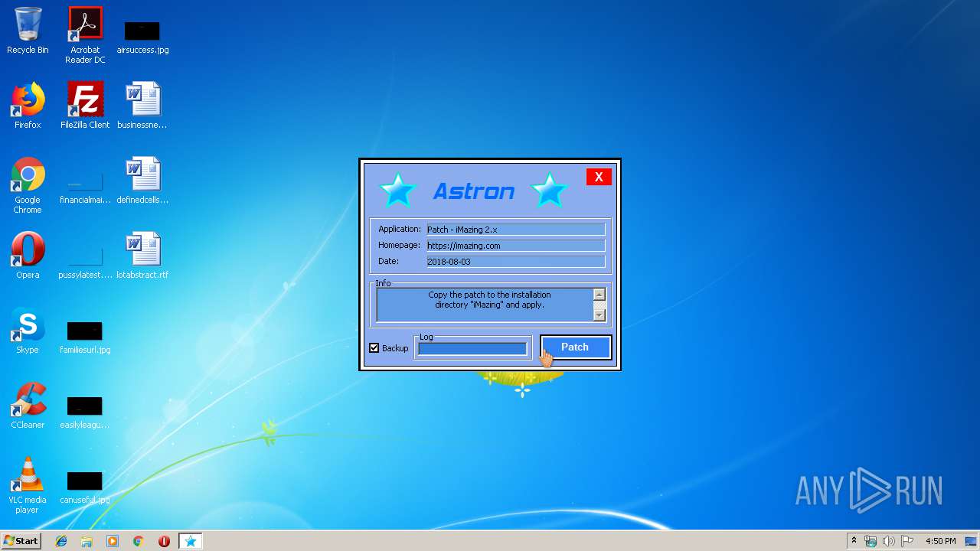Click the Astron star taskbar button

[191, 541]
